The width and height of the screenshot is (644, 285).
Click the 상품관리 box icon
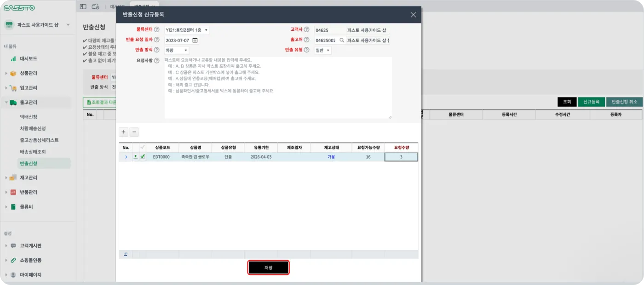coord(13,73)
